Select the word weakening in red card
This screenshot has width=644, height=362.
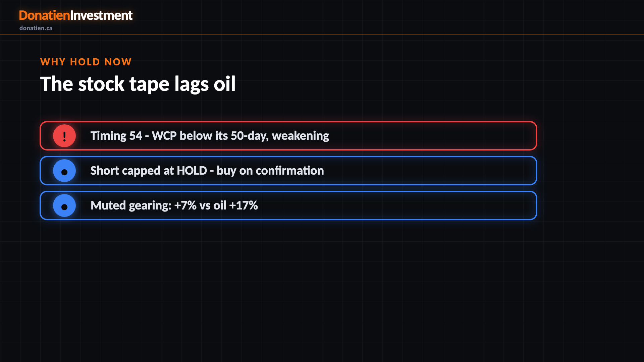(301, 136)
